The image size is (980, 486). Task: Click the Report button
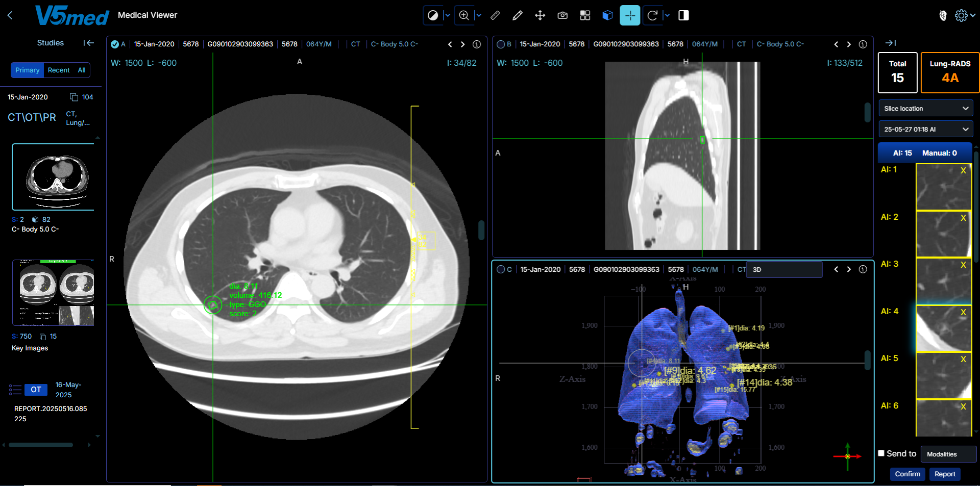945,474
